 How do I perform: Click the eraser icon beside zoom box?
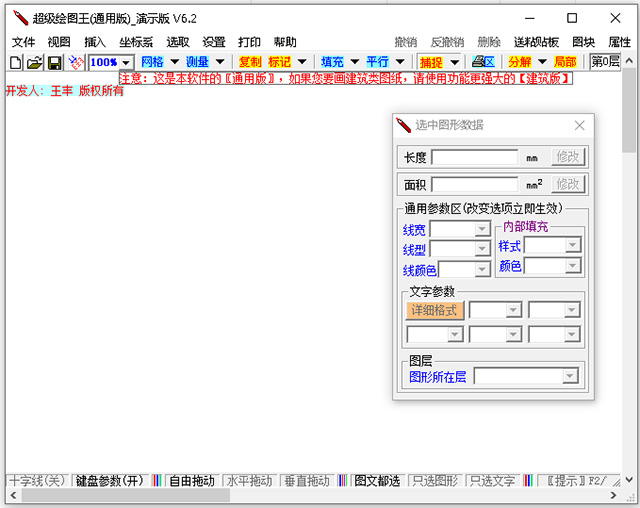coord(75,62)
